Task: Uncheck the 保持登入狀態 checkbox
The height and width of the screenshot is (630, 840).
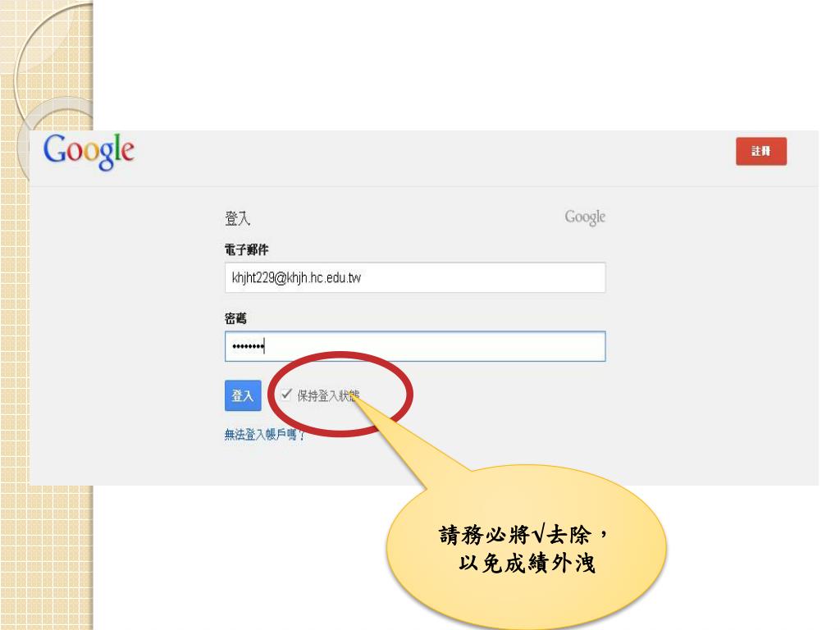Action: tap(286, 395)
